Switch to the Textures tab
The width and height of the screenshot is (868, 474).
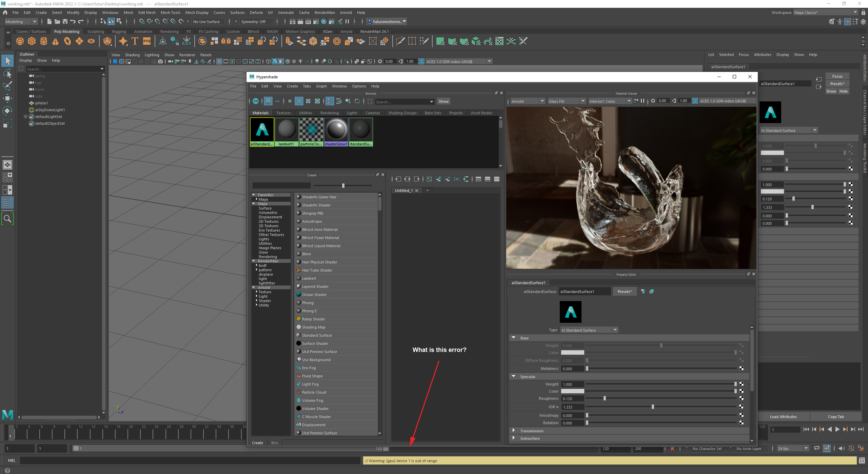coord(283,113)
